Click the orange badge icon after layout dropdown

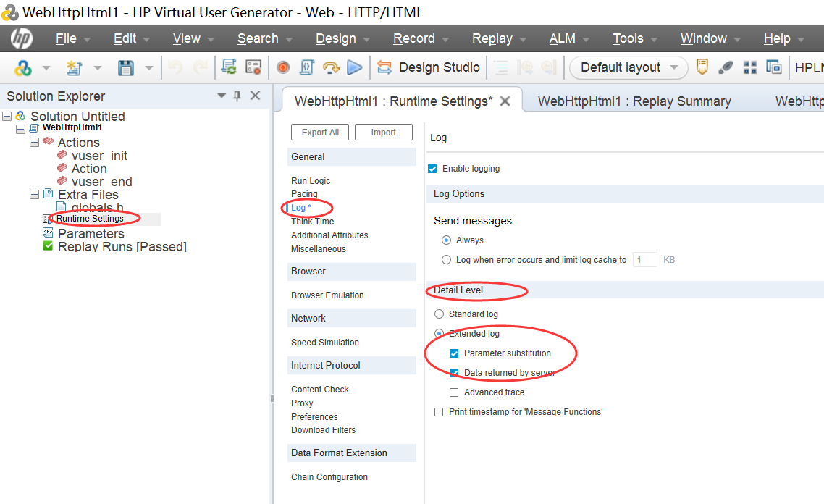[702, 67]
